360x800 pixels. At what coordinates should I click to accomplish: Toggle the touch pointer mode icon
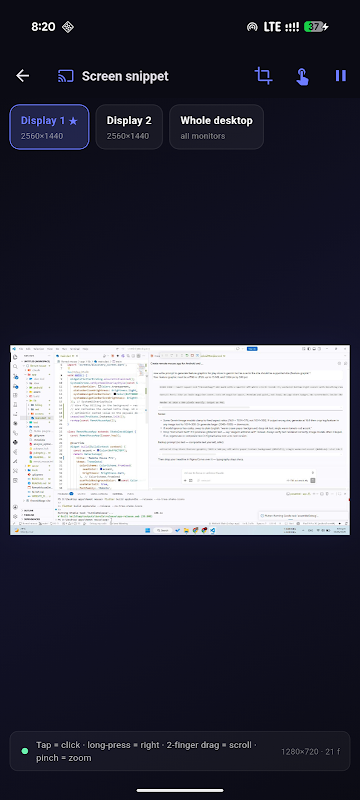(302, 77)
